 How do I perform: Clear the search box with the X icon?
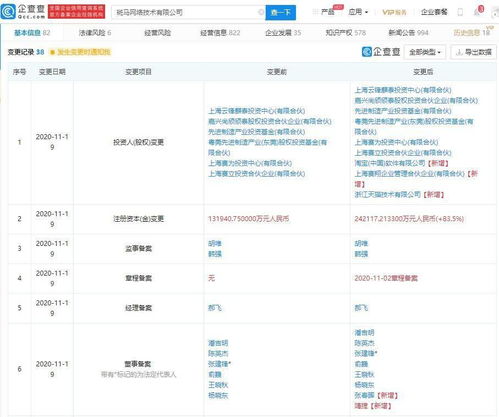click(261, 12)
